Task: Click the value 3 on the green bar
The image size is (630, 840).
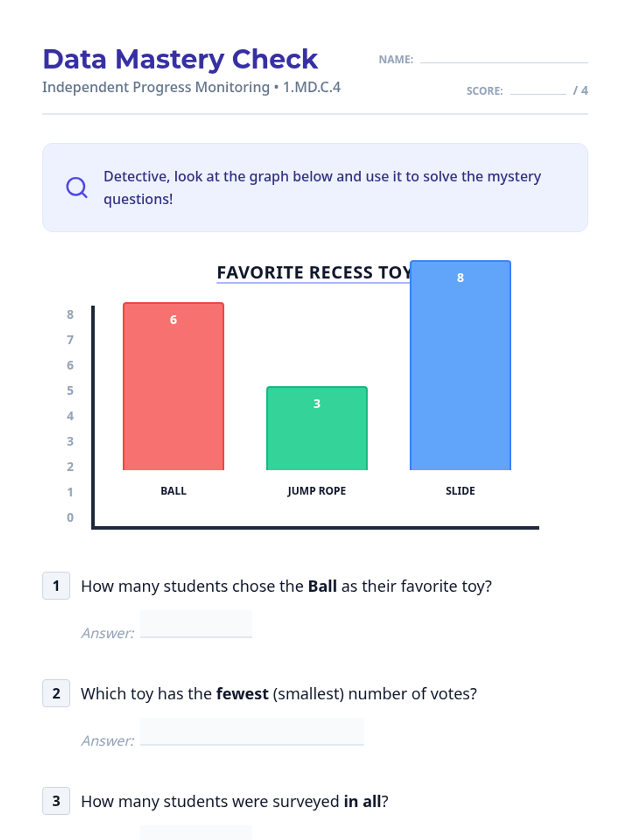Action: 317,404
